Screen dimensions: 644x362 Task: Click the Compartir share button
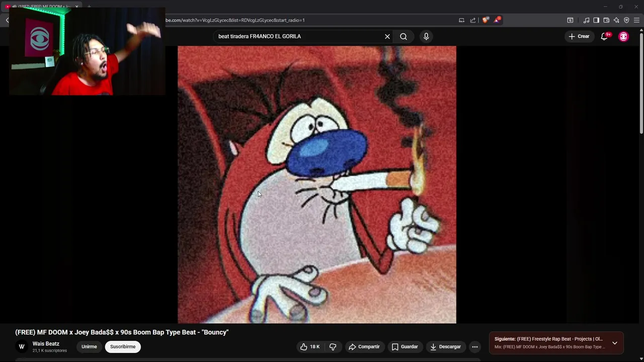[364, 346]
